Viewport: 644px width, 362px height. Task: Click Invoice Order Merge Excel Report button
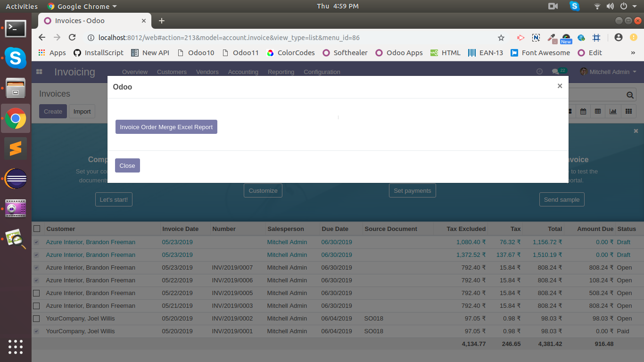tap(166, 127)
